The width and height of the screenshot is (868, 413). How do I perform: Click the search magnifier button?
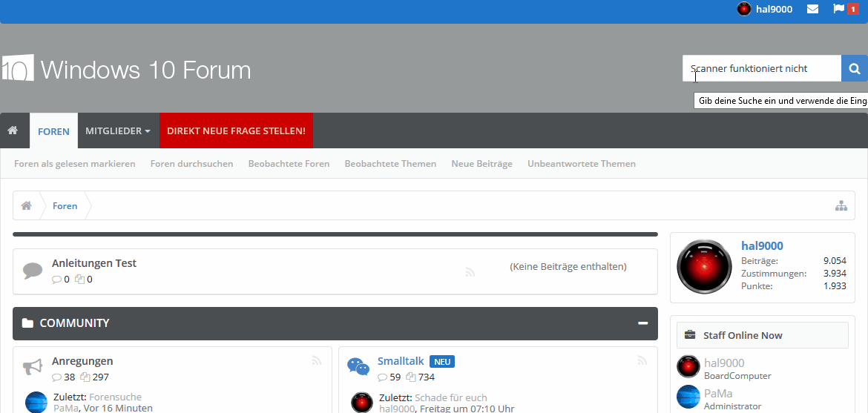[855, 69]
